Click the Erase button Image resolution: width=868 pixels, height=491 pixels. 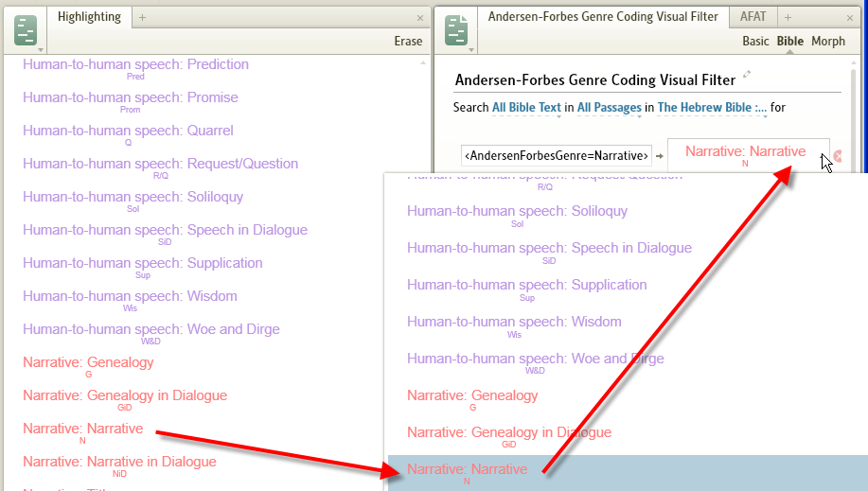408,41
